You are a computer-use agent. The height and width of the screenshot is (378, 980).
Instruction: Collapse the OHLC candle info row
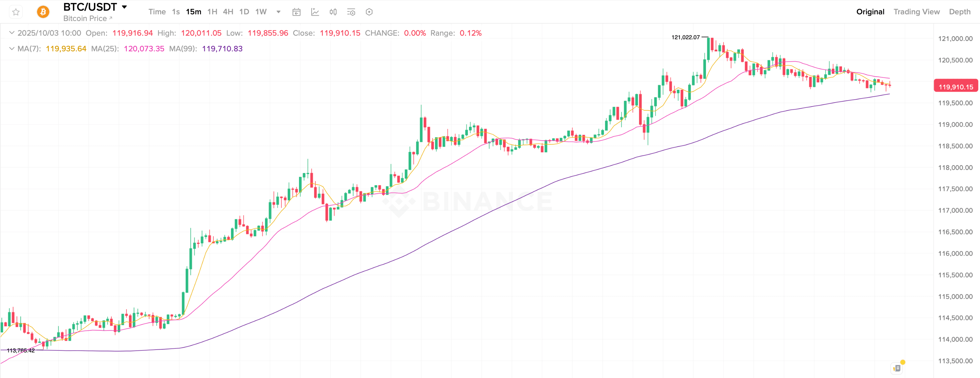tap(12, 33)
